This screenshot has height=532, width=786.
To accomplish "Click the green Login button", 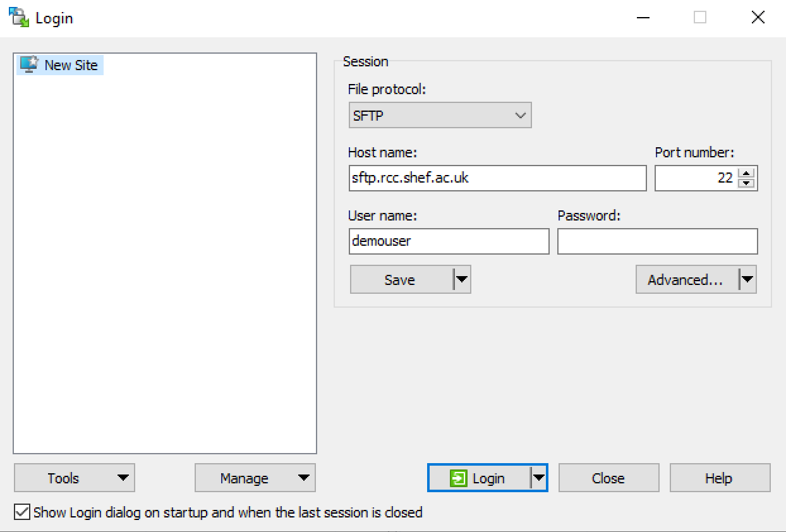I will (x=478, y=478).
